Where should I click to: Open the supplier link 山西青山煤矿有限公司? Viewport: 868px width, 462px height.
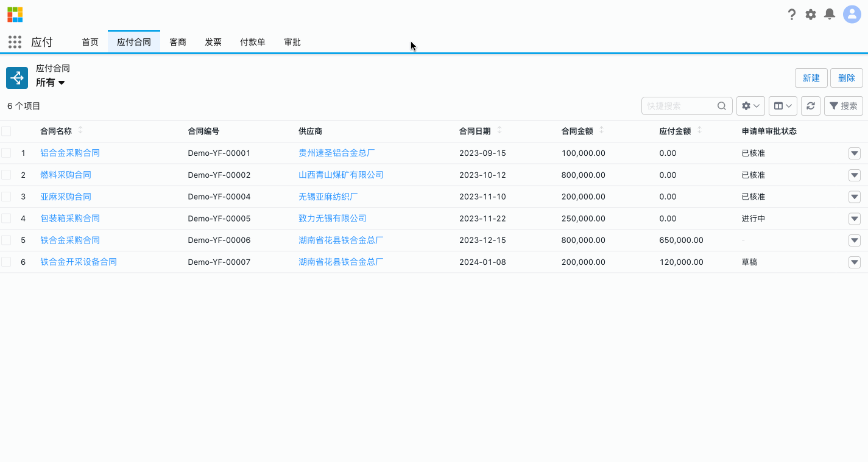(340, 175)
